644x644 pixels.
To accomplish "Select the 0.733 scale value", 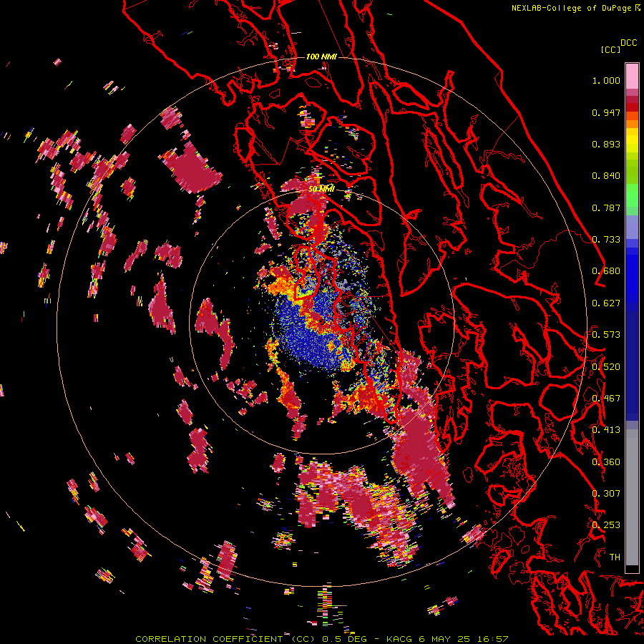I will click(x=606, y=240).
